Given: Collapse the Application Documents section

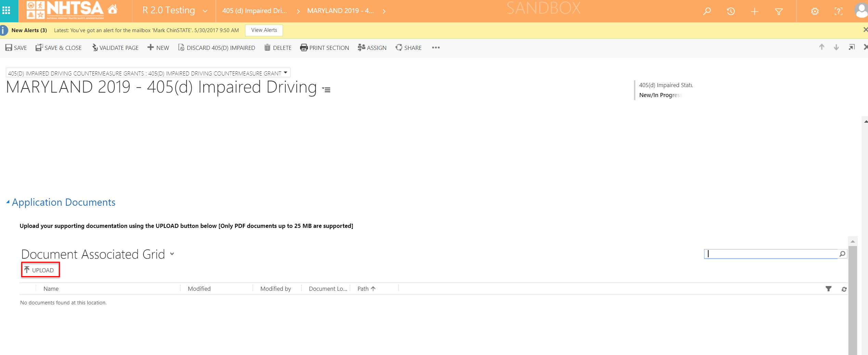Looking at the screenshot, I should tap(8, 202).
